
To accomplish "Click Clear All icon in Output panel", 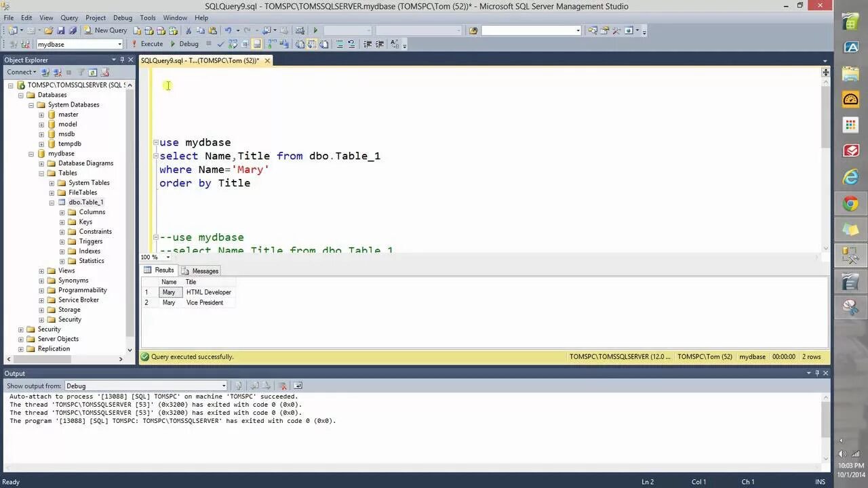I will point(283,386).
